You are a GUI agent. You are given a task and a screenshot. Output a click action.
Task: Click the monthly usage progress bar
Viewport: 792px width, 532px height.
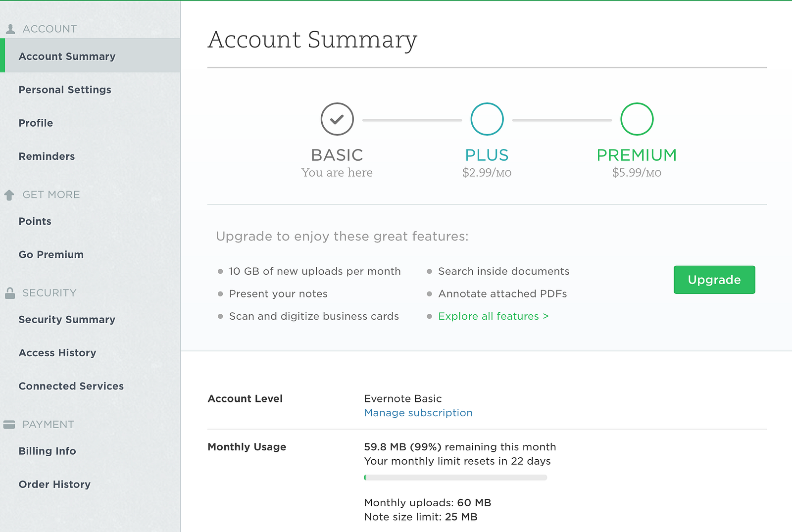point(455,478)
